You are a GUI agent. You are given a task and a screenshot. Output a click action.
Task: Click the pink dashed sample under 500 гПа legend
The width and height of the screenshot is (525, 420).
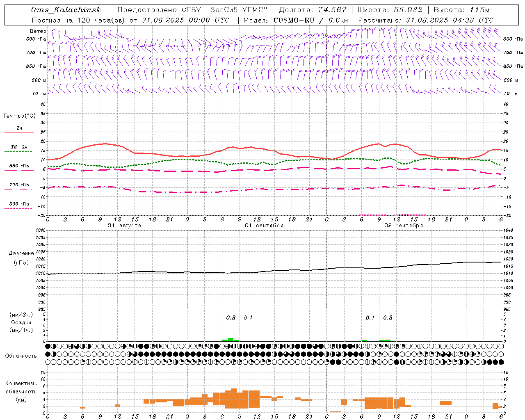18,209
